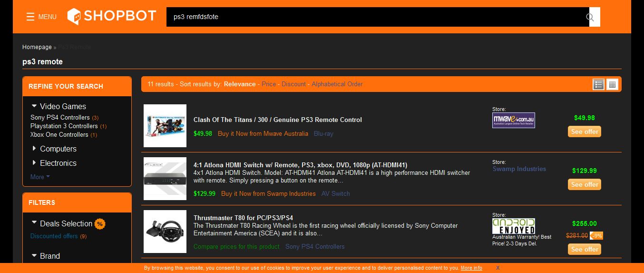Open Thrustmaster T80 wheel thumbnail
This screenshot has width=644, height=273.
pos(165,232)
